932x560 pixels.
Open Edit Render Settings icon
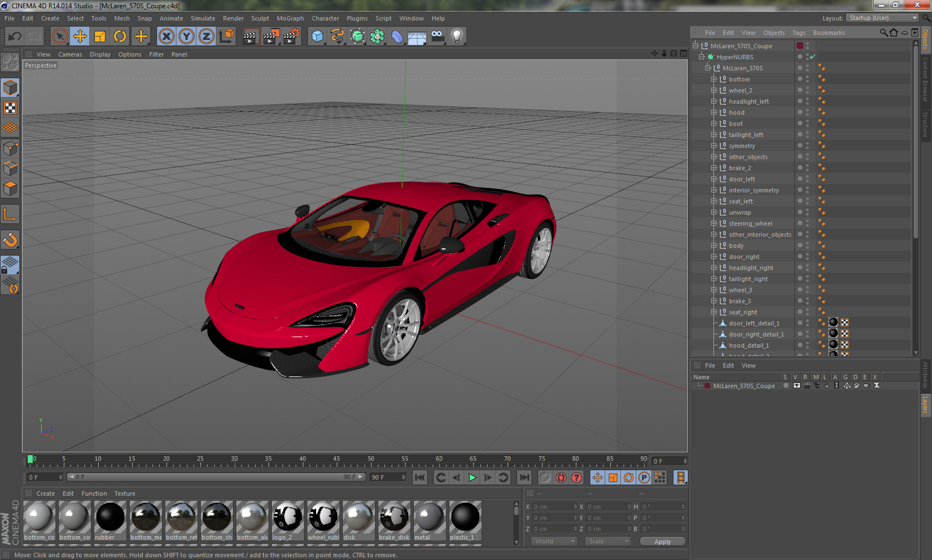[x=291, y=37]
